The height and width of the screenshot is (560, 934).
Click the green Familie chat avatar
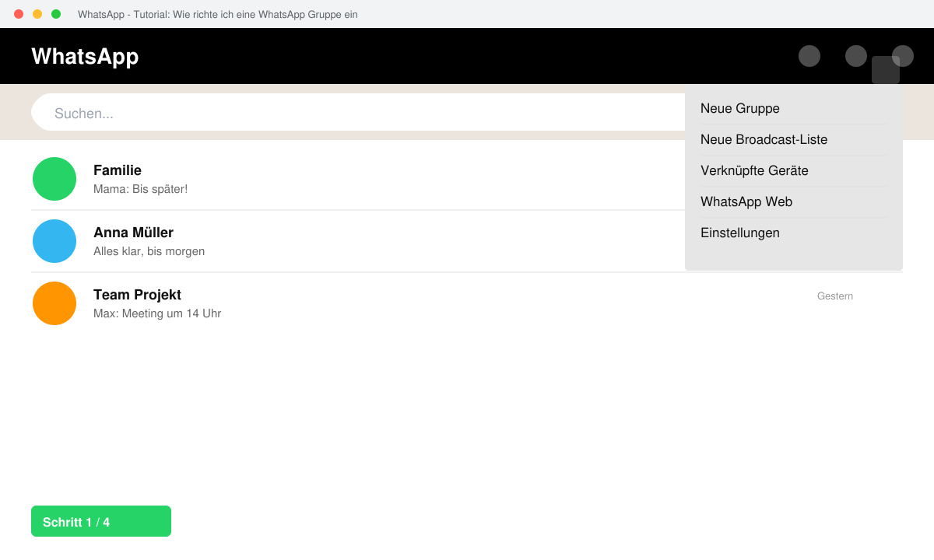[54, 179]
